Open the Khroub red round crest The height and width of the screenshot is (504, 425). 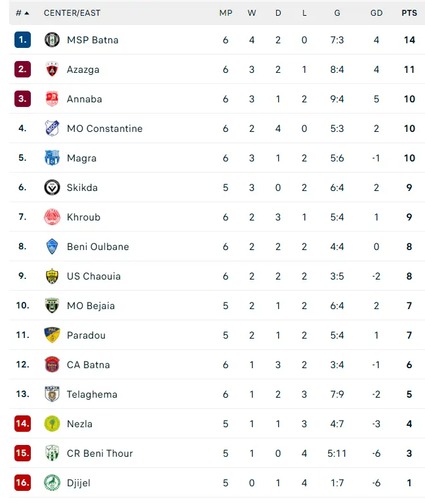click(52, 217)
